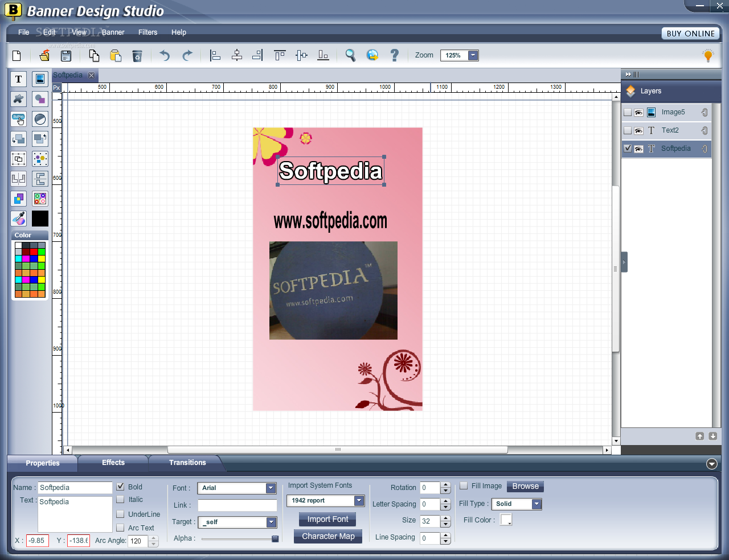Collapse the bottom properties panel
This screenshot has height=560, width=729.
pyautogui.click(x=712, y=464)
